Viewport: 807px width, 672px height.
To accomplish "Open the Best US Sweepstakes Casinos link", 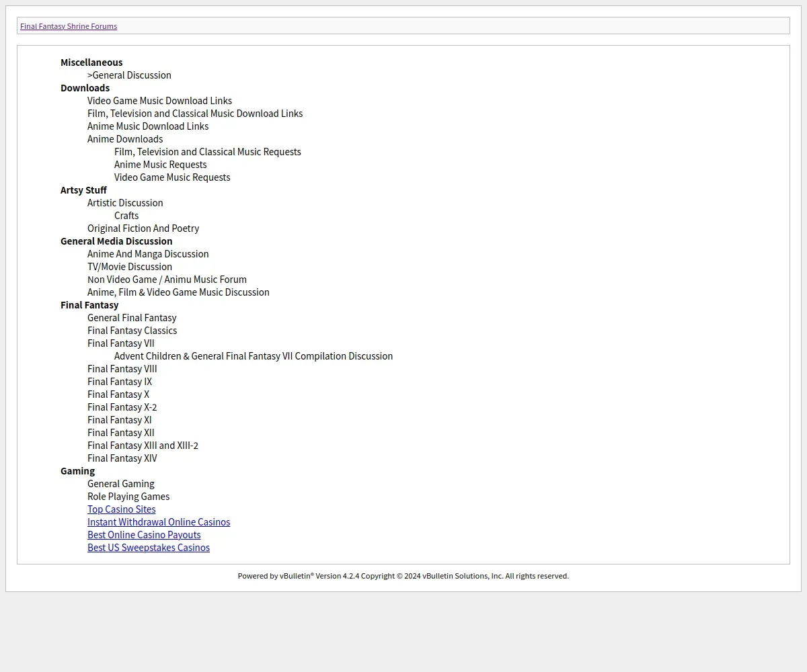I will (149, 548).
